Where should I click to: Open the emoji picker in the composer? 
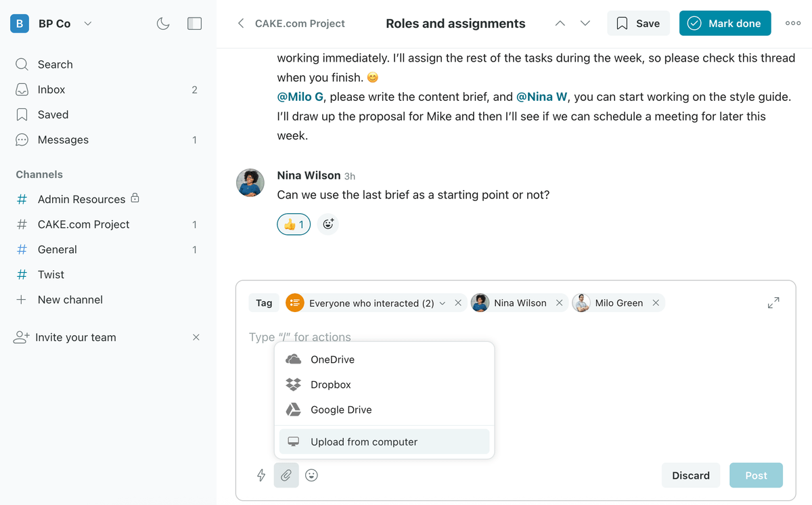[311, 475]
